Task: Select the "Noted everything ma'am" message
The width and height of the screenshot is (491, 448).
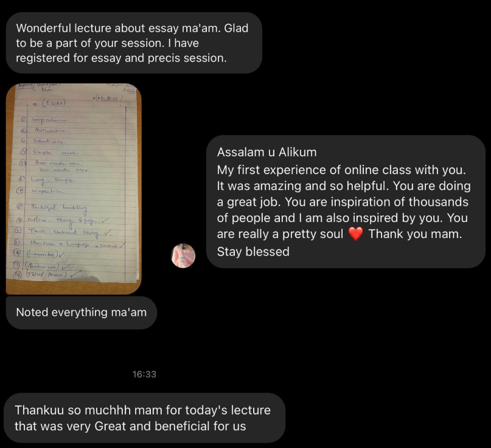Action: click(82, 312)
